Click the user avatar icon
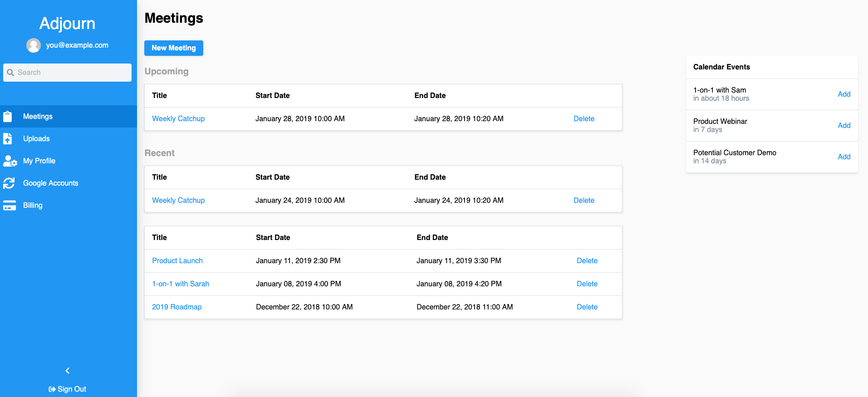Screen dimensions: 868x397 click(x=34, y=45)
